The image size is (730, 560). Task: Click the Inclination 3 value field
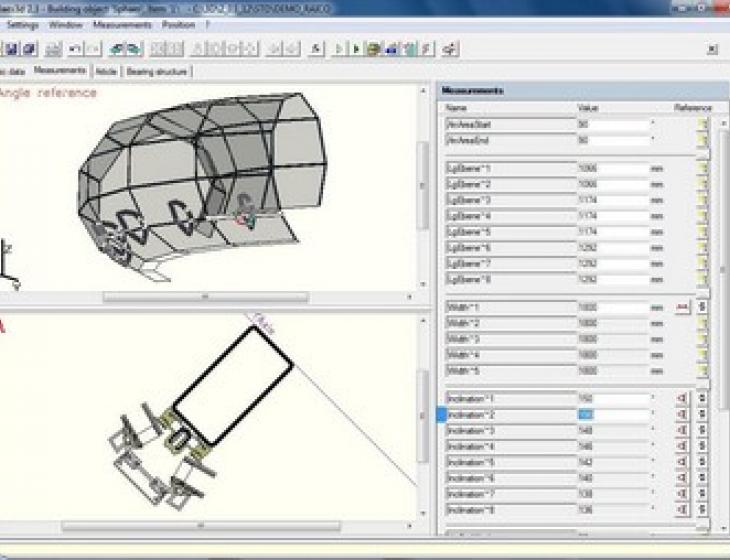(x=614, y=431)
